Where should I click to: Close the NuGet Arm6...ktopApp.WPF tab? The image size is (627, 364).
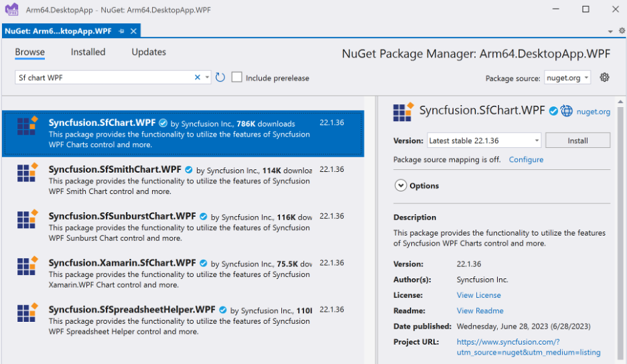(x=133, y=31)
